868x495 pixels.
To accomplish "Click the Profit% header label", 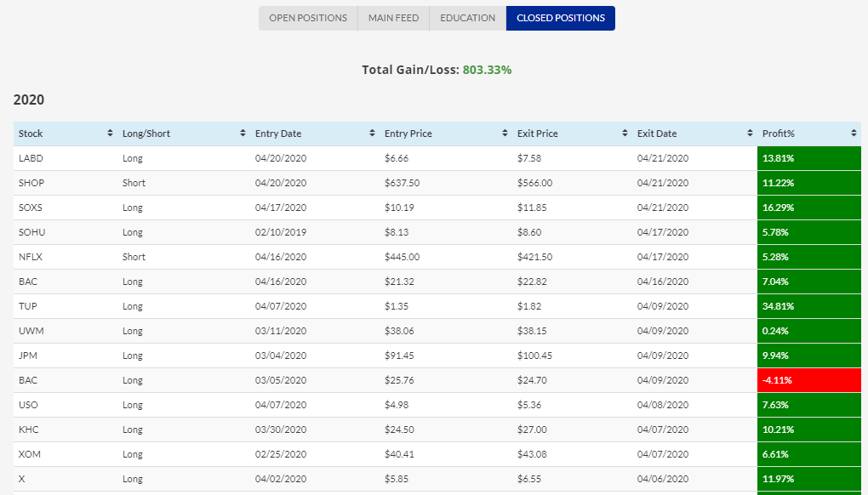I will [x=779, y=134].
